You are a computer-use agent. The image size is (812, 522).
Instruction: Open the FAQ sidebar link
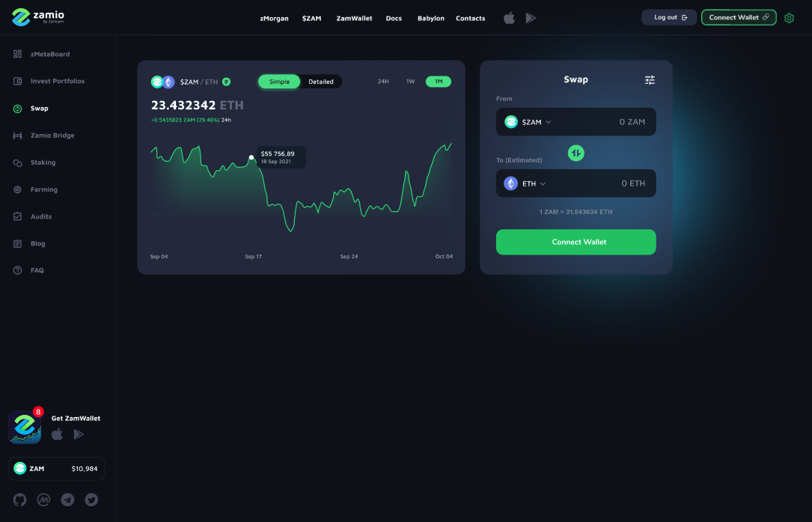(37, 270)
